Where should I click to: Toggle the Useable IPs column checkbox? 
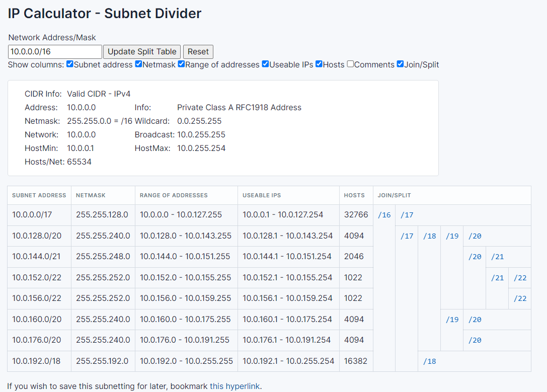pos(266,64)
